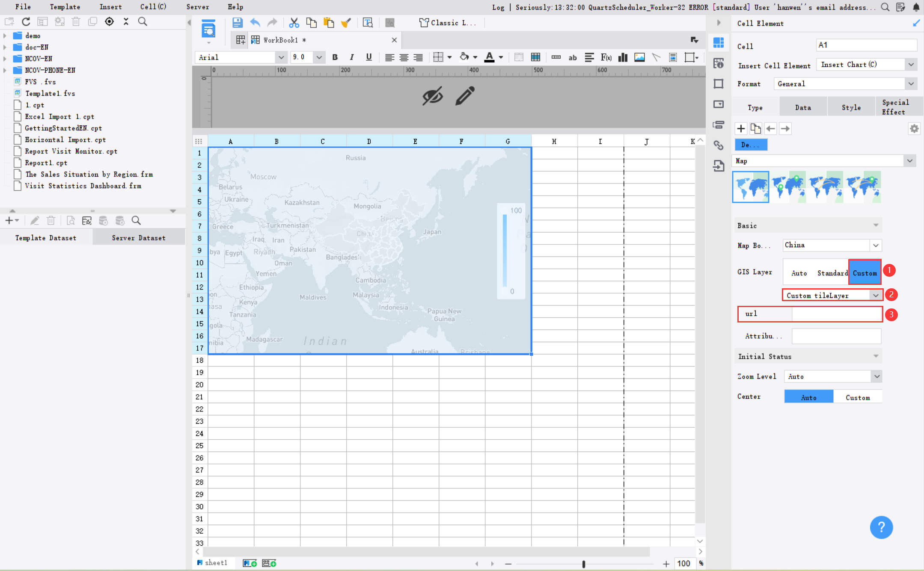Open the hyperlink panel icon in sidebar
The width and height of the screenshot is (924, 571).
[719, 145]
